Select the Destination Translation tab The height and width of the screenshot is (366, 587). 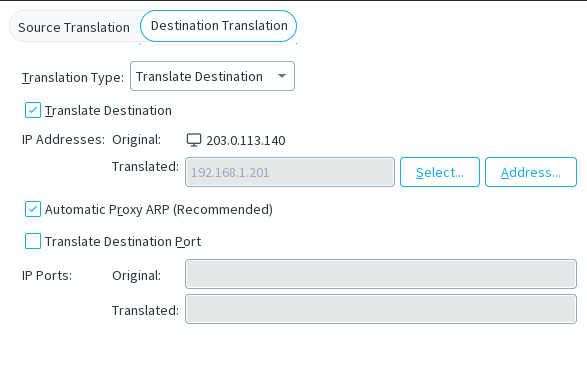click(219, 26)
